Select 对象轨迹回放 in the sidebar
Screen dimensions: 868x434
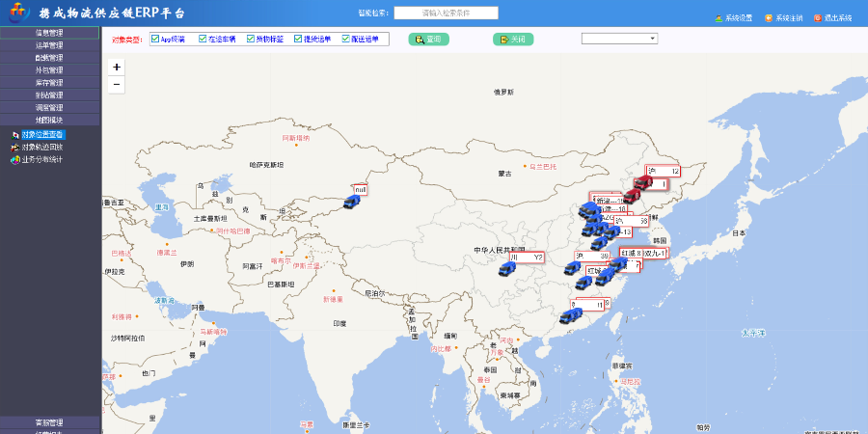41,147
